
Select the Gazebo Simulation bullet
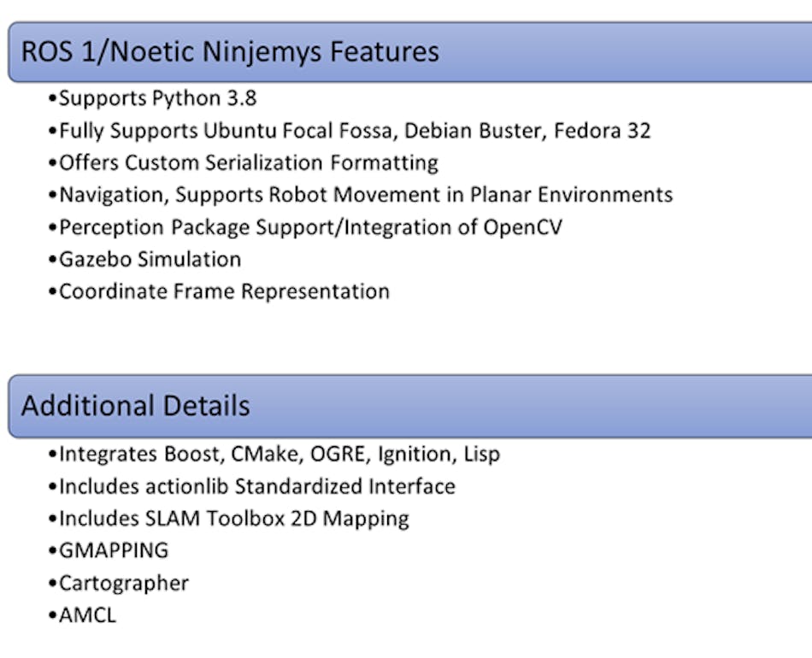[144, 260]
